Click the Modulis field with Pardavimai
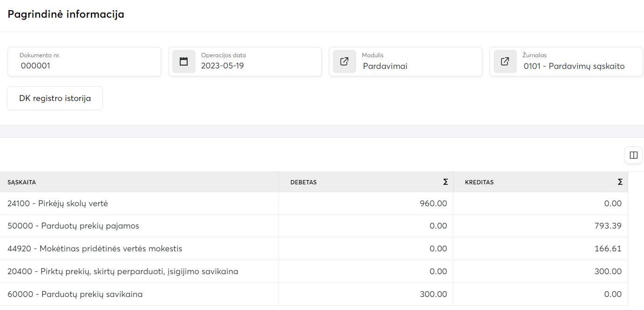 click(x=419, y=66)
